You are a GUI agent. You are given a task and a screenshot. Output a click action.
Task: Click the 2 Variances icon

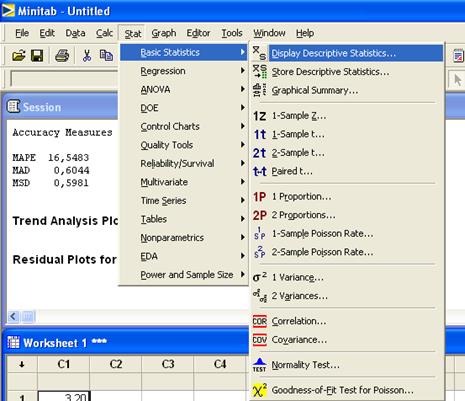[260, 296]
